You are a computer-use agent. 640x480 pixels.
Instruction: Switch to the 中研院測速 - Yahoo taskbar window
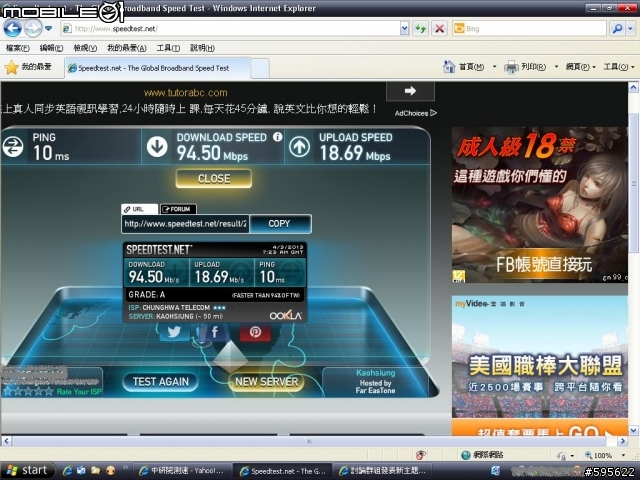point(182,471)
